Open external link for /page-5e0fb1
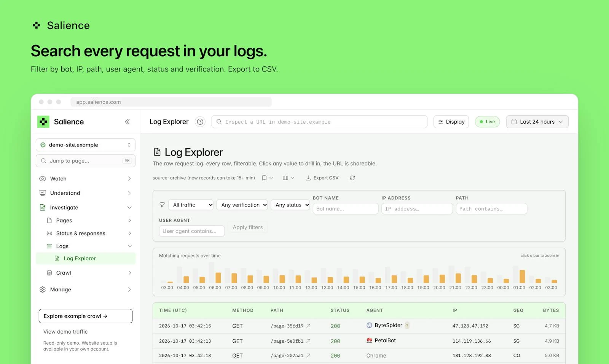 309,341
